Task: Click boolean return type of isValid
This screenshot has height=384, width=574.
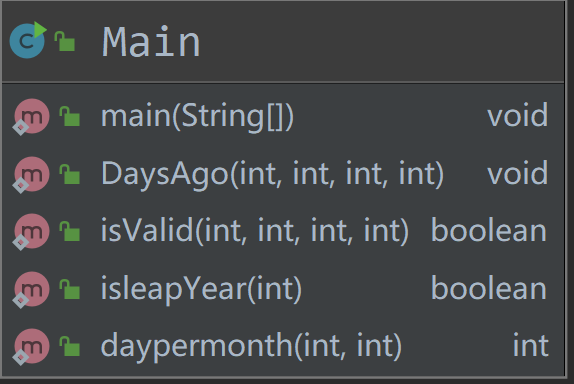Action: [x=489, y=230]
